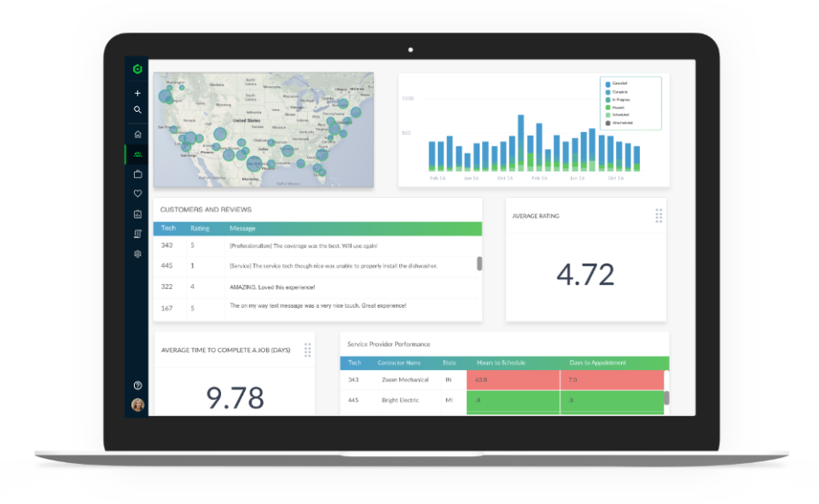Click the help question mark icon
Image resolution: width=819 pixels, height=504 pixels.
coord(137,383)
